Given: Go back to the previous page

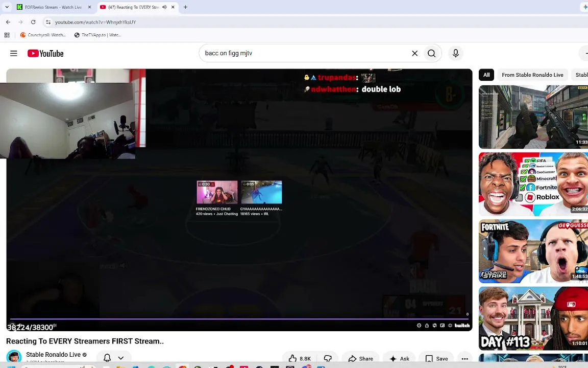Looking at the screenshot, I should (x=8, y=22).
